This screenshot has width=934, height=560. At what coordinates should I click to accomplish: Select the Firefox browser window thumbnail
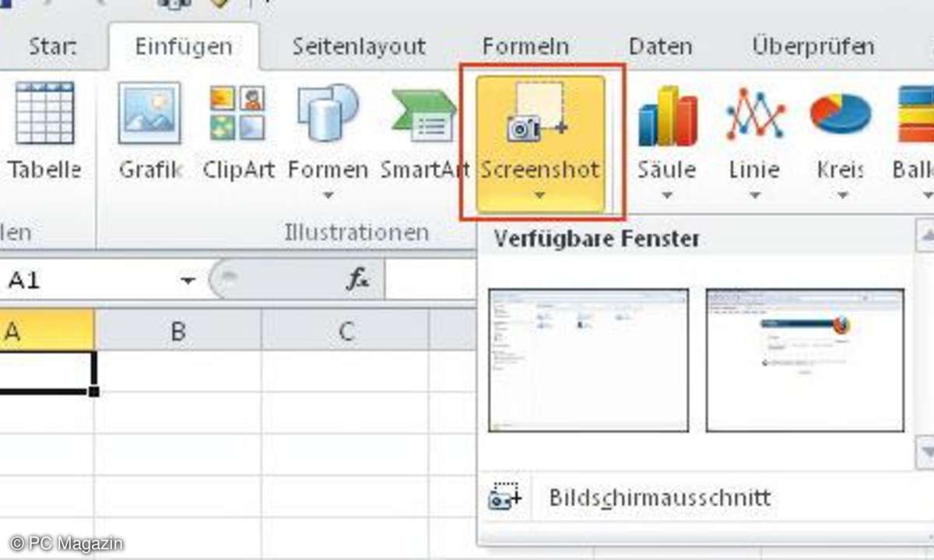point(805,360)
